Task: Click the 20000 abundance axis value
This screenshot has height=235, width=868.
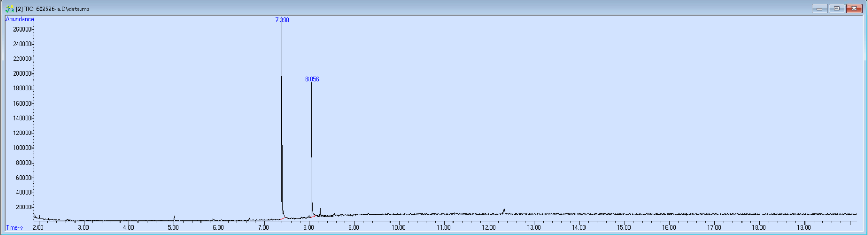Action: (x=24, y=207)
